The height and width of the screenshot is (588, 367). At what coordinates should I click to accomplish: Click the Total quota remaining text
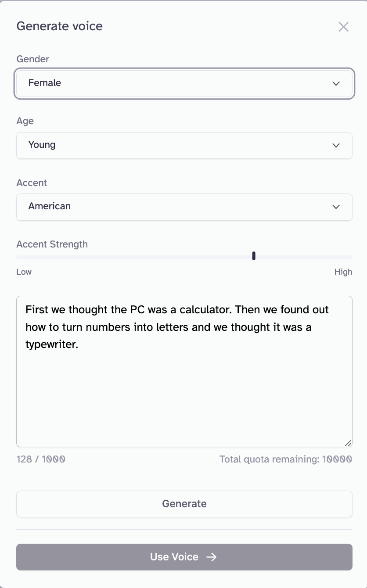[285, 459]
